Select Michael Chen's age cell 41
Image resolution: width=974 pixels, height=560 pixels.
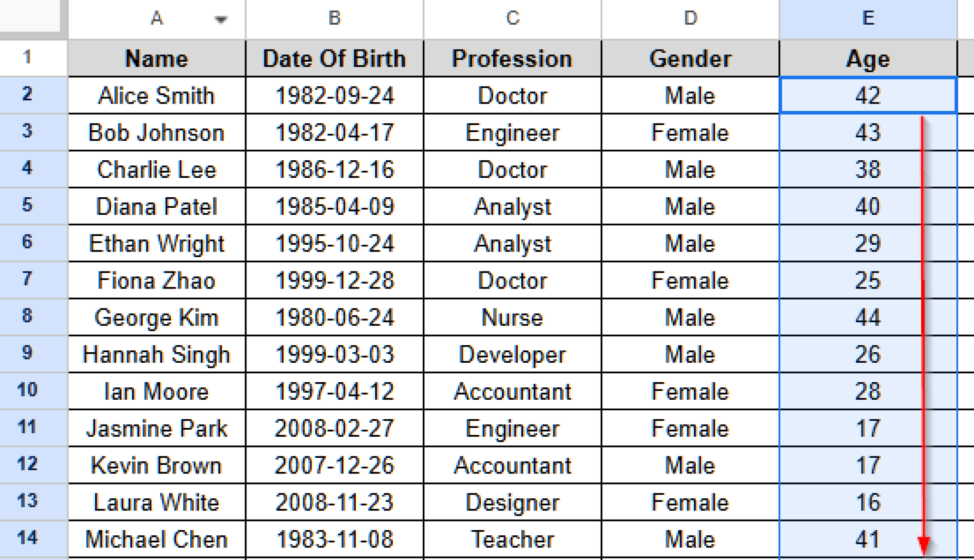pos(868,539)
